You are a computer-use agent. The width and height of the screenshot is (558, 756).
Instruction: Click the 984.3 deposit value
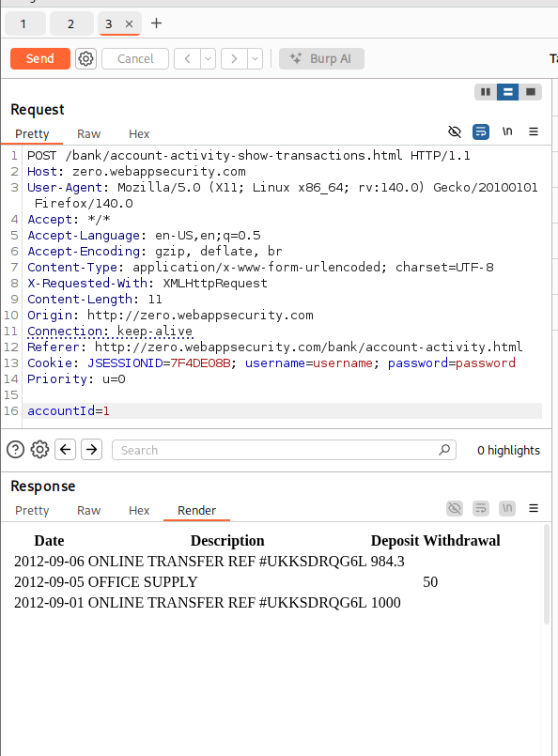(388, 562)
